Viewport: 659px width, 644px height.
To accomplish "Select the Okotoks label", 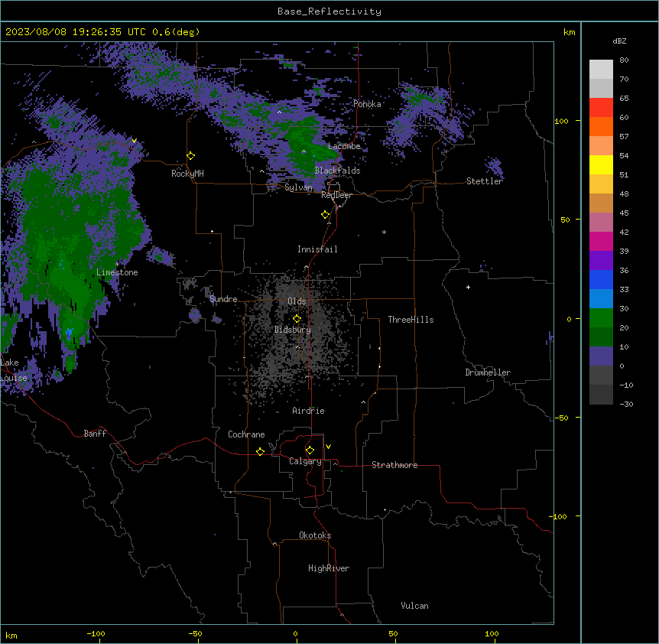I will point(315,535).
